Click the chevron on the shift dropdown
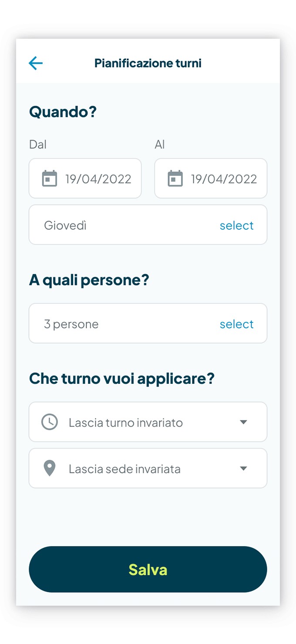296x644 pixels. (244, 422)
